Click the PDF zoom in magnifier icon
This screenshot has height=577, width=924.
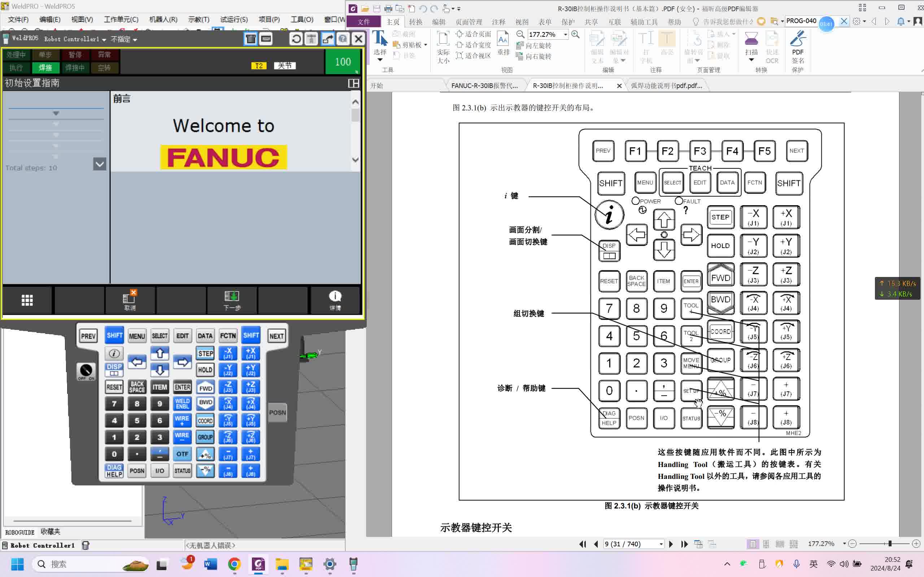click(575, 34)
